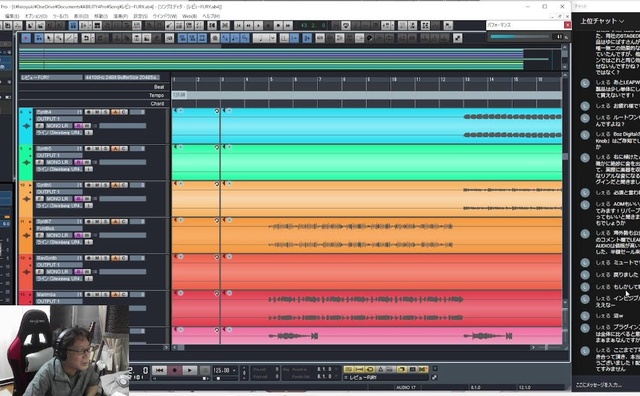Click the first yellow mode icon in bottom bar
The image size is (640, 396).
click(349, 369)
